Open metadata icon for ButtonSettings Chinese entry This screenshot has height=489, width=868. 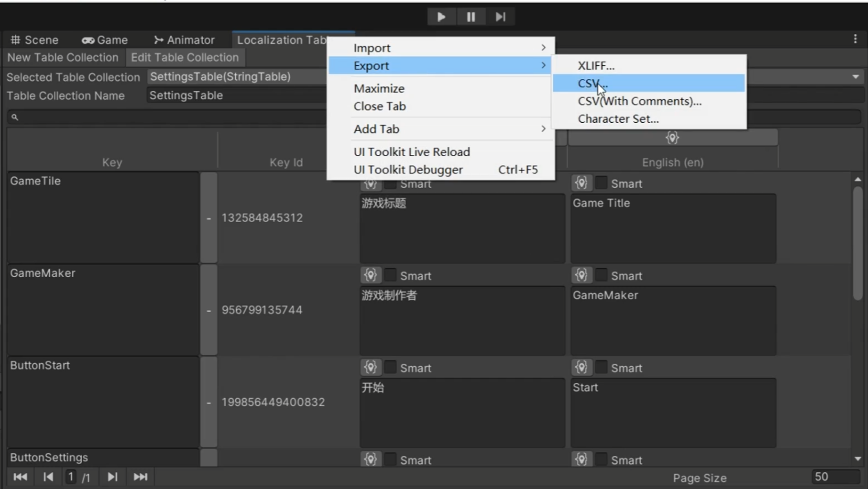[x=370, y=459]
